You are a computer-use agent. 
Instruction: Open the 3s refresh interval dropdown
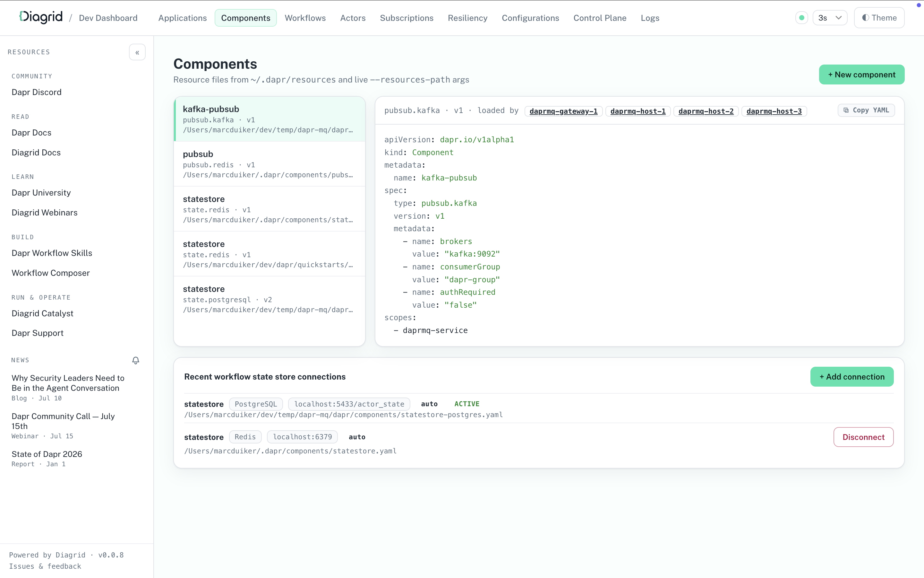(830, 18)
